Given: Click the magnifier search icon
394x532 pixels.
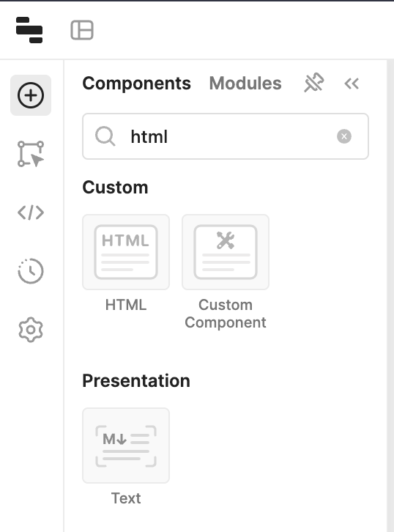Looking at the screenshot, I should coord(105,136).
